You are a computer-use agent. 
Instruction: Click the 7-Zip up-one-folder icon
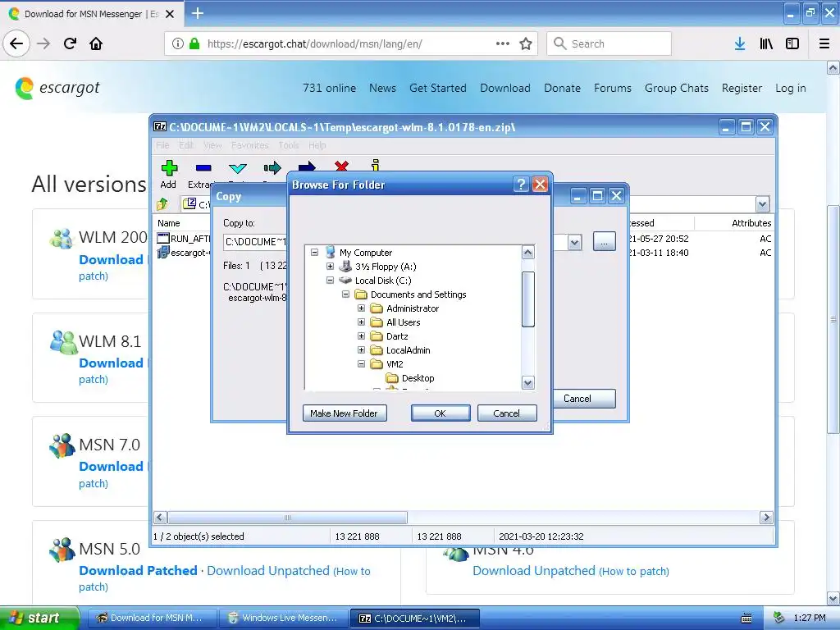[x=162, y=204]
